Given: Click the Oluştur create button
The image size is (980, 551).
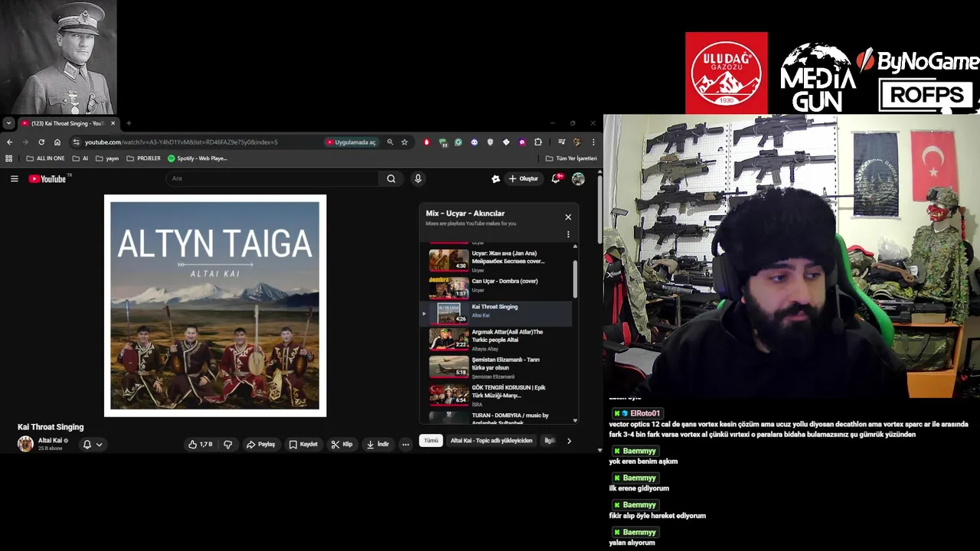Looking at the screenshot, I should [x=524, y=178].
